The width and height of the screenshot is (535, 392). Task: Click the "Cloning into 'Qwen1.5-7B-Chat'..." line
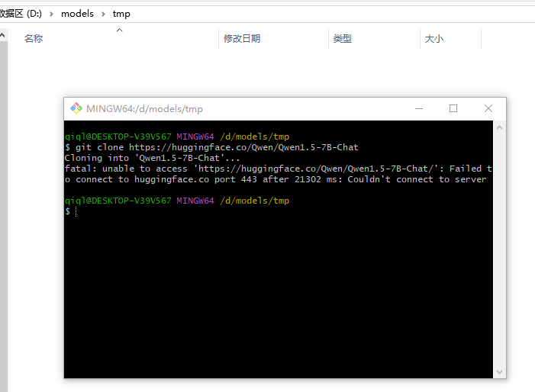152,158
